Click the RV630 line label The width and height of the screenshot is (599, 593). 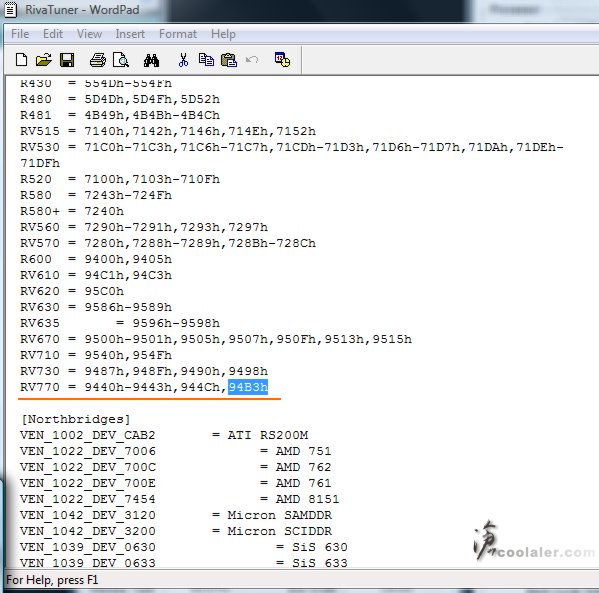[40, 307]
